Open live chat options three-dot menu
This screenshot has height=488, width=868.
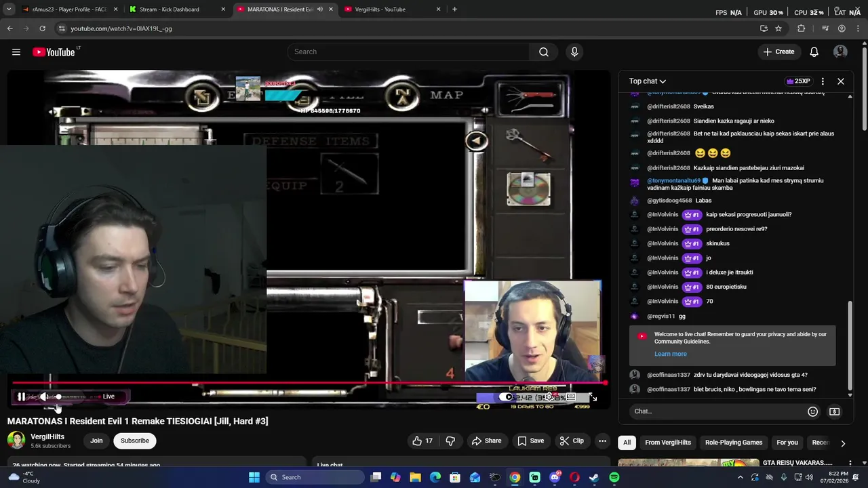(x=823, y=81)
